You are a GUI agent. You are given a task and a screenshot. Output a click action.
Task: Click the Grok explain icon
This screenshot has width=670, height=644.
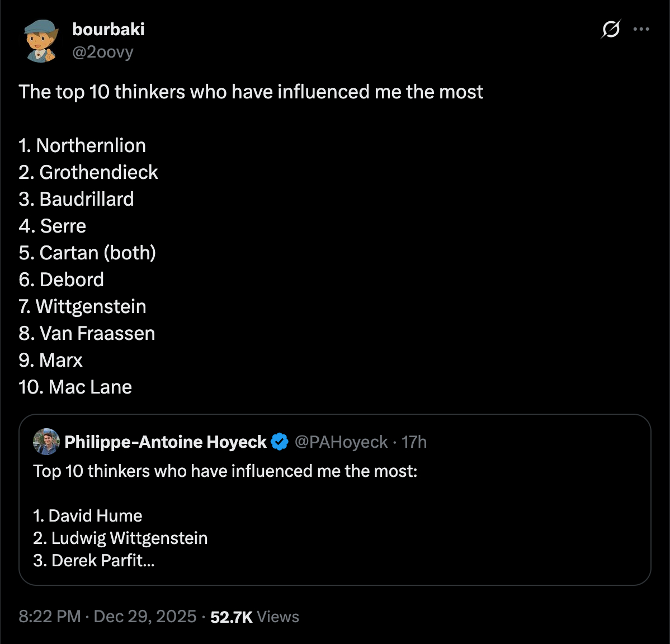pos(611,29)
